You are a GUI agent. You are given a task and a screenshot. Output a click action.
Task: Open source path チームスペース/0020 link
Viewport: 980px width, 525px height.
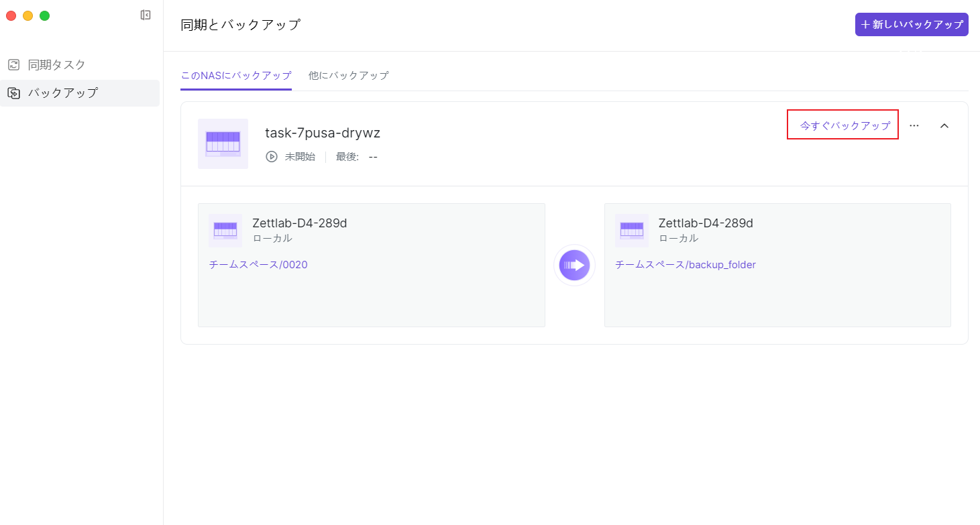pyautogui.click(x=258, y=265)
